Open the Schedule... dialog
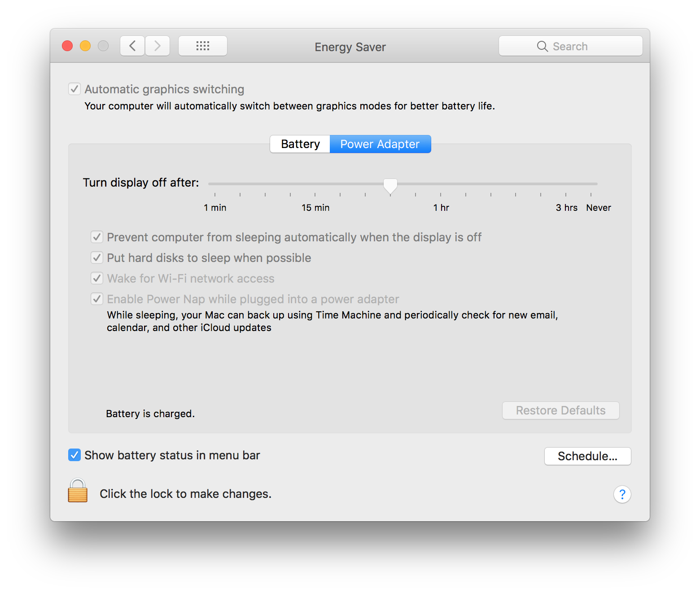This screenshot has width=700, height=593. click(587, 456)
